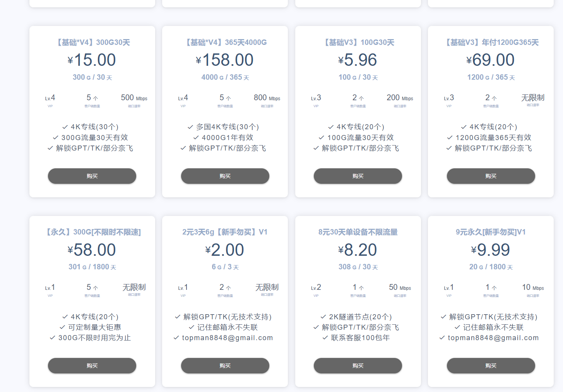Viewport: 563px width, 392px height.
Task: Buy the 2元3天6g 新手勿买 plan
Action: tap(225, 366)
